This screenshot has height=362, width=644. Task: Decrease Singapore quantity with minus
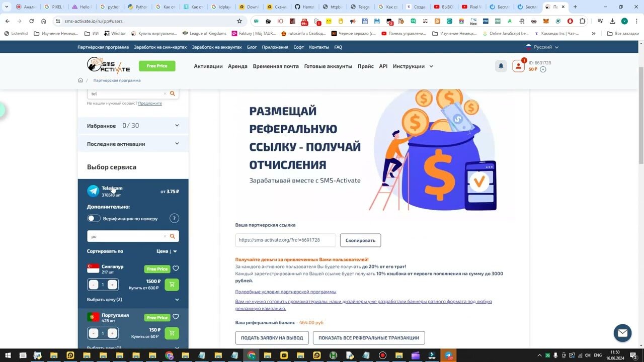point(94,285)
